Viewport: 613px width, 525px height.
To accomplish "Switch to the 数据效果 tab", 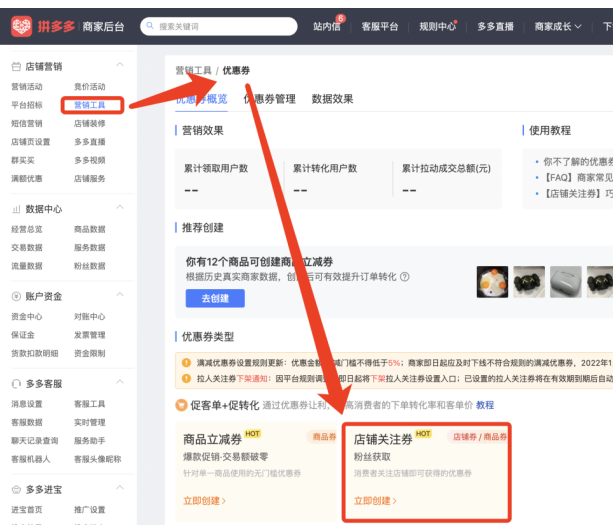I will click(x=332, y=99).
